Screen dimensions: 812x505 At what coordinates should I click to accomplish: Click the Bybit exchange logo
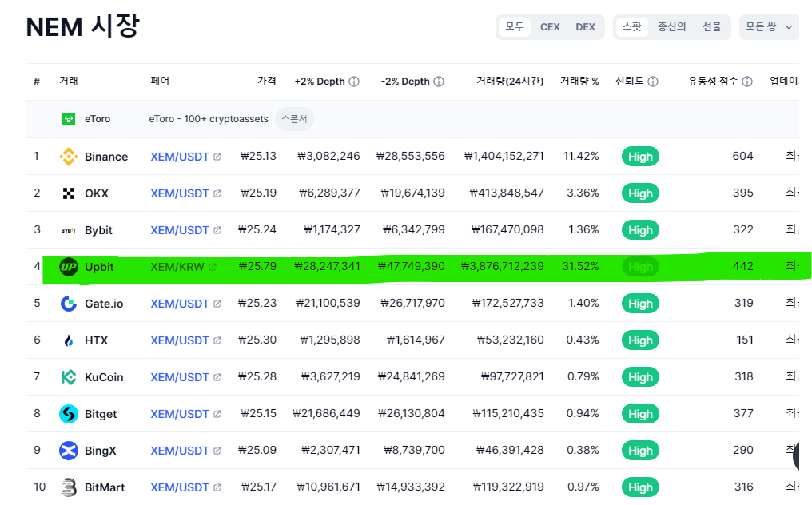(x=69, y=230)
